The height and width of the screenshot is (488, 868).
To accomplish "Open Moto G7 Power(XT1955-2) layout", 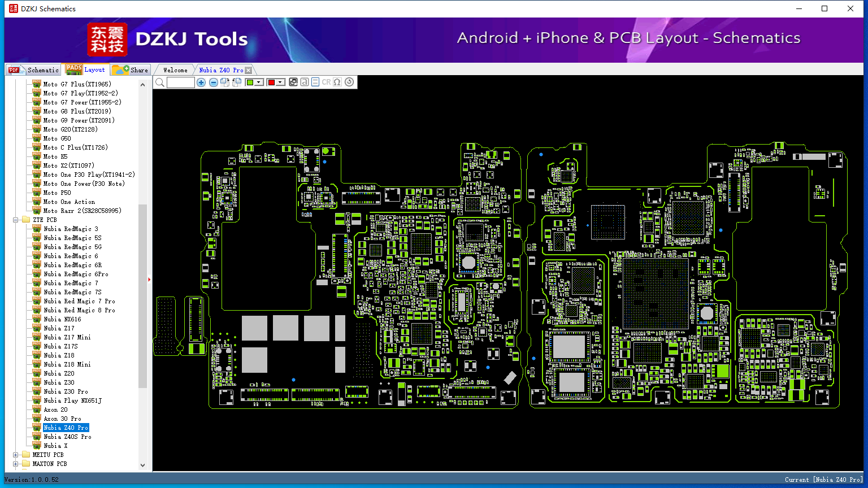I will click(x=83, y=102).
